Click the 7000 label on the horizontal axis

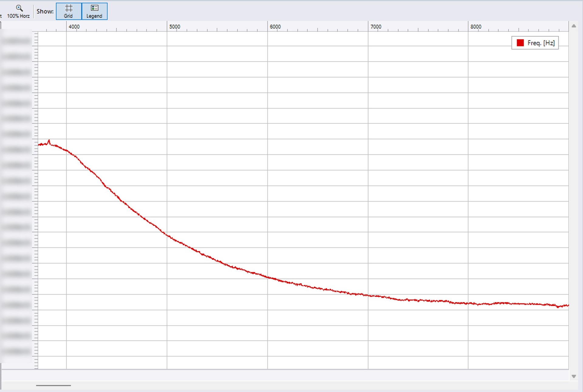tap(376, 27)
